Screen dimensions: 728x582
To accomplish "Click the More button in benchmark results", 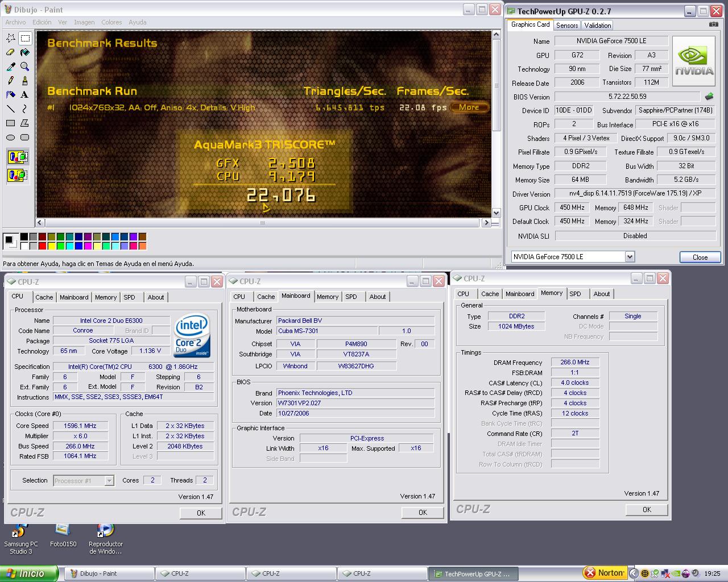I will [x=469, y=107].
